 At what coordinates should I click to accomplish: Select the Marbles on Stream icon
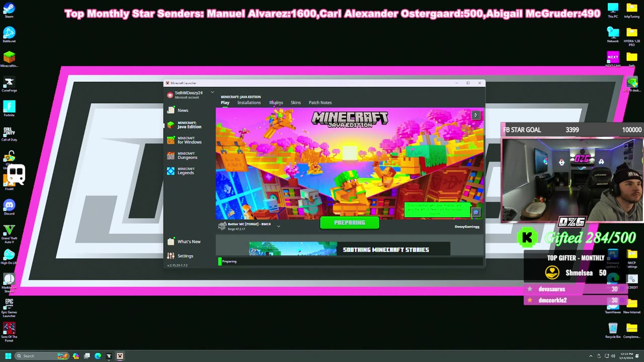pos(9,282)
